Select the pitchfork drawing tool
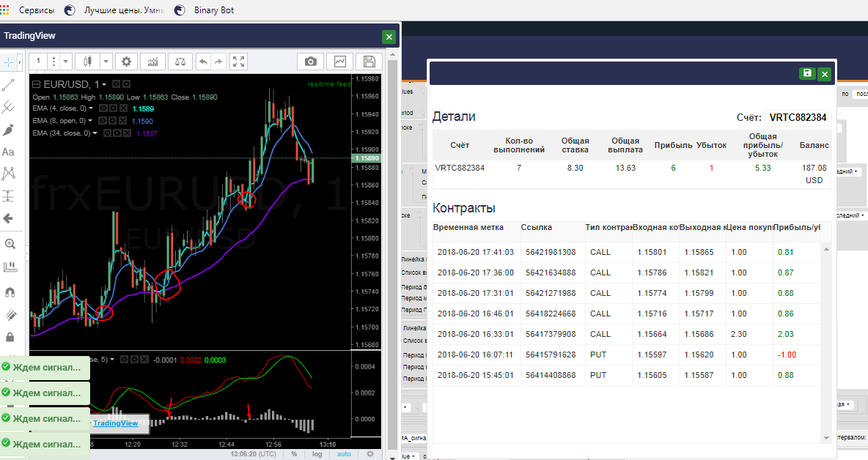The height and width of the screenshot is (460, 868). click(8, 107)
